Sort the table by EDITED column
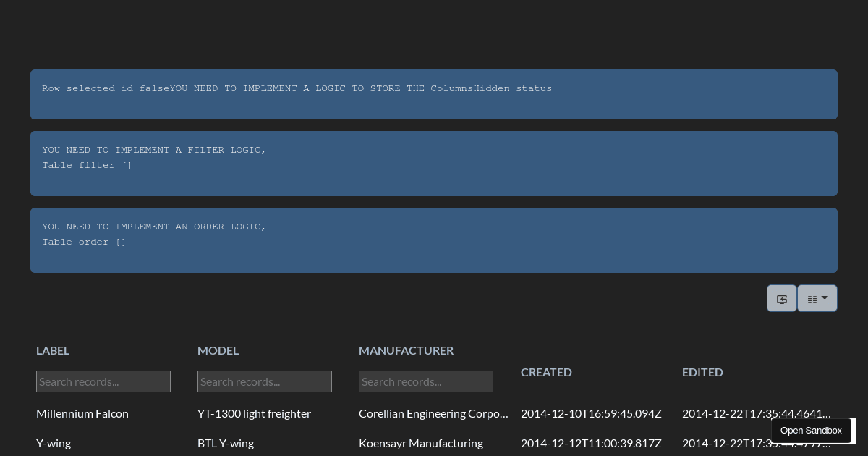 point(702,372)
